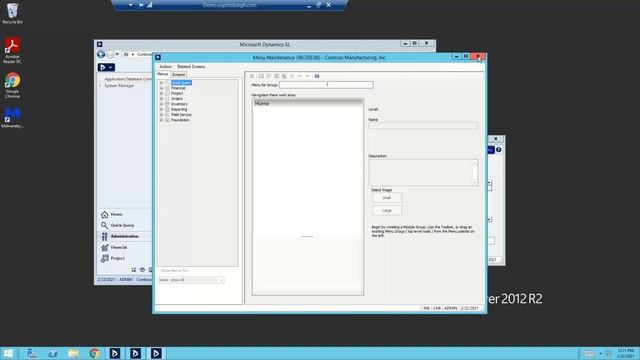The height and width of the screenshot is (360, 640).
Task: Open PowerShell from the taskbar
Action: (53, 353)
